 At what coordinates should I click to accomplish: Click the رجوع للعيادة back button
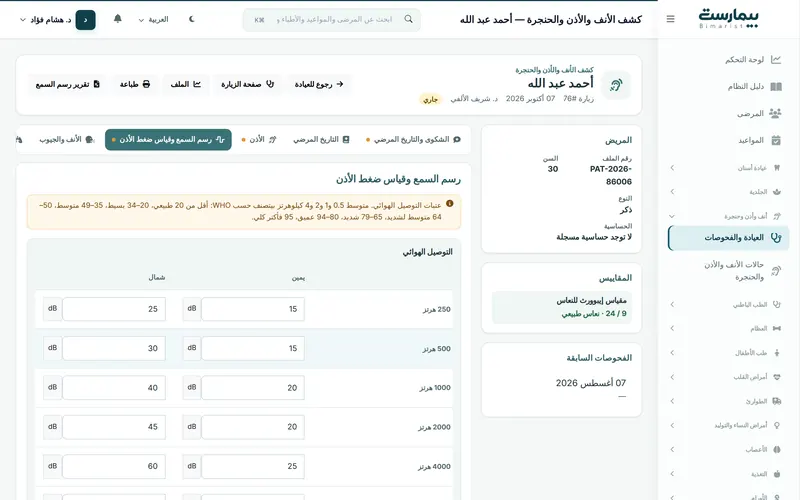(x=319, y=84)
